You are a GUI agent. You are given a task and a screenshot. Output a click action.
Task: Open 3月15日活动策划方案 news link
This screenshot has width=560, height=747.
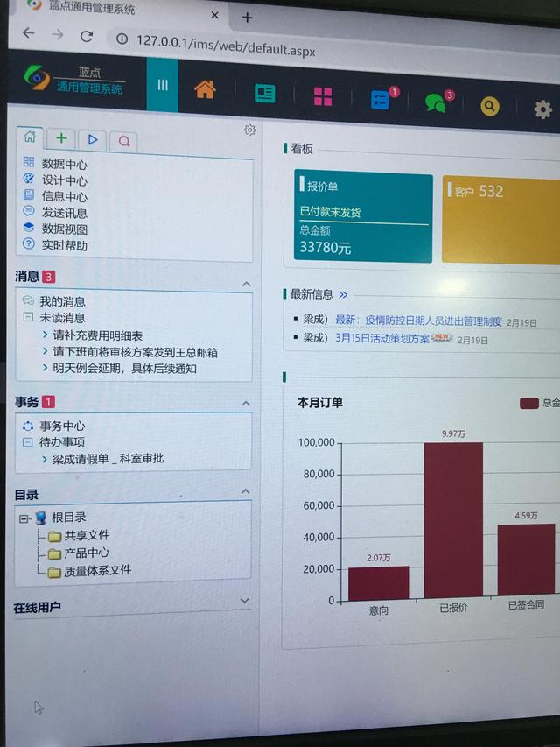(382, 339)
